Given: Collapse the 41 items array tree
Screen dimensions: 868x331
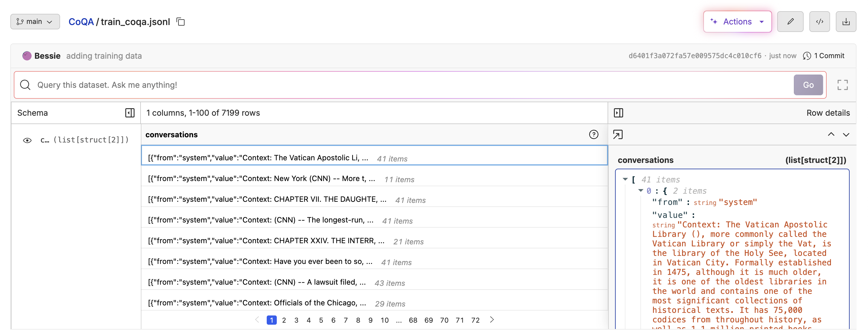Looking at the screenshot, I should pos(625,180).
